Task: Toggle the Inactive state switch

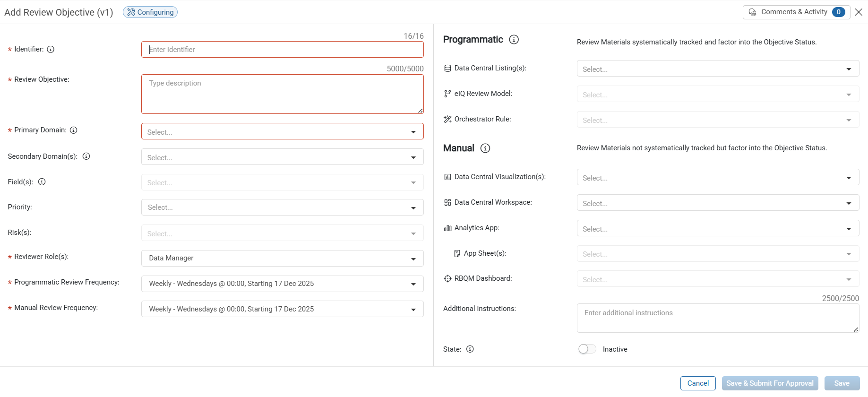Action: point(587,349)
